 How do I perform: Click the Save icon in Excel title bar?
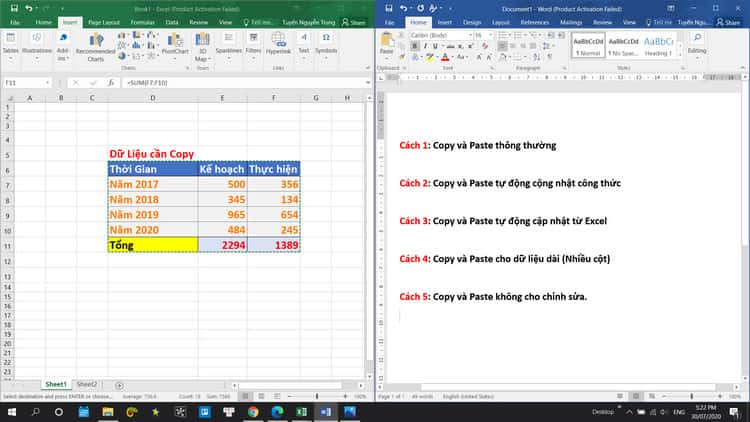click(14, 8)
